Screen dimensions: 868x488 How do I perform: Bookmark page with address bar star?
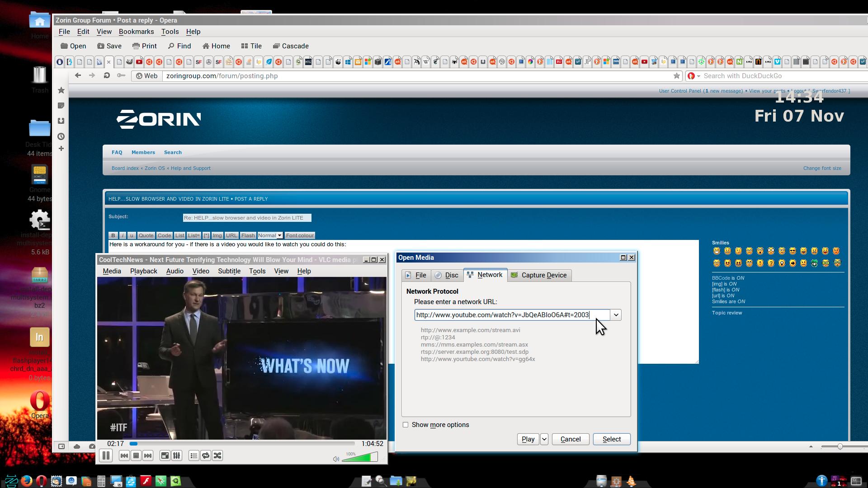[676, 76]
